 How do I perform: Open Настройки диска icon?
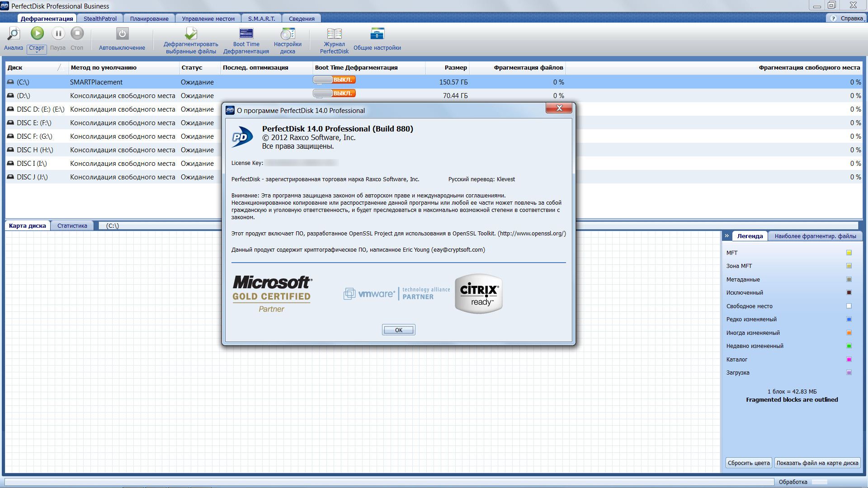click(x=288, y=33)
